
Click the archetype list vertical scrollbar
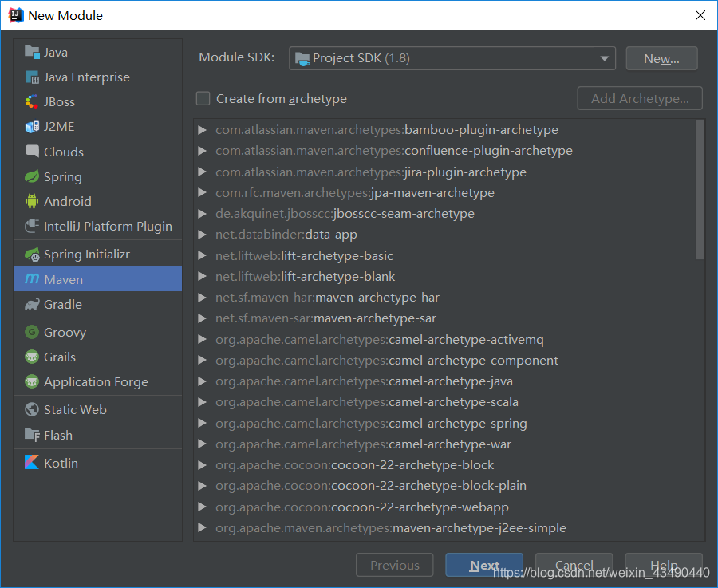(700, 190)
